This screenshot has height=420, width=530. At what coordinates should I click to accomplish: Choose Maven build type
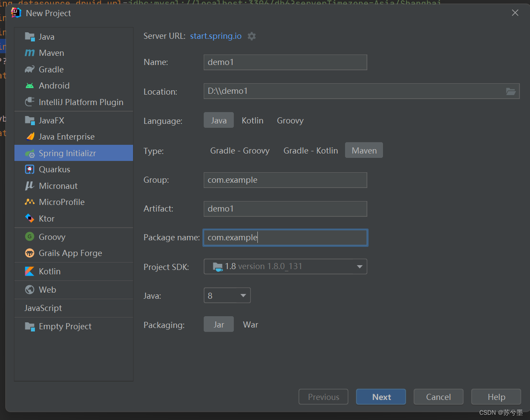click(364, 150)
